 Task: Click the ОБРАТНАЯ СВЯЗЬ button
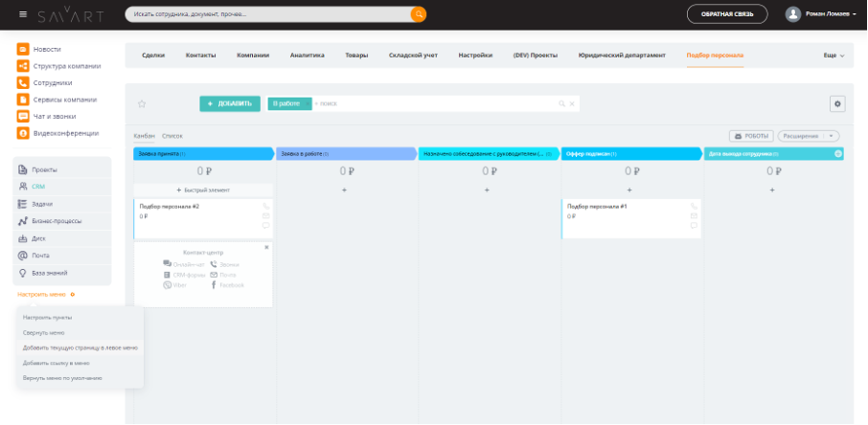pos(726,14)
